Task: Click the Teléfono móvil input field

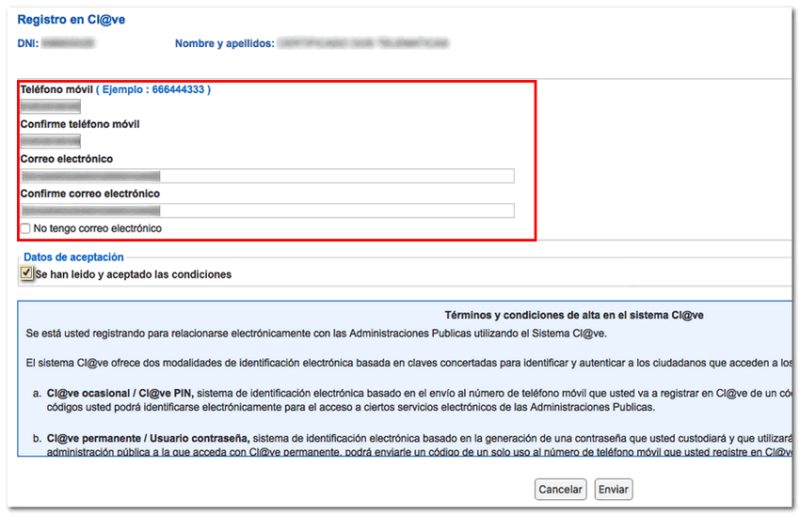Action: point(51,107)
